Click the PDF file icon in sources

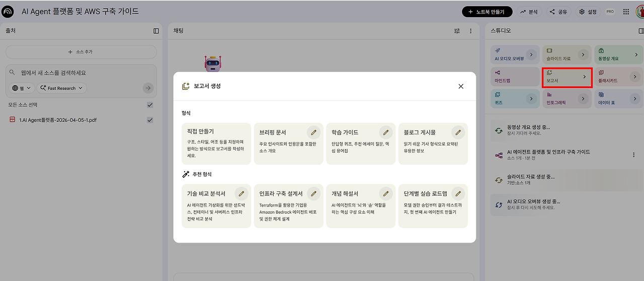coord(13,120)
